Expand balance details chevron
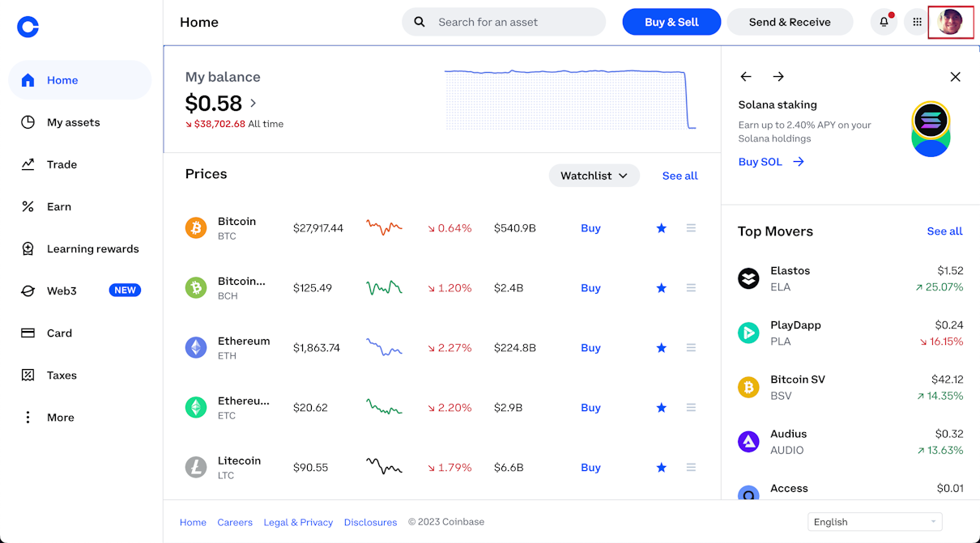Viewport: 980px width, 543px height. coord(254,104)
